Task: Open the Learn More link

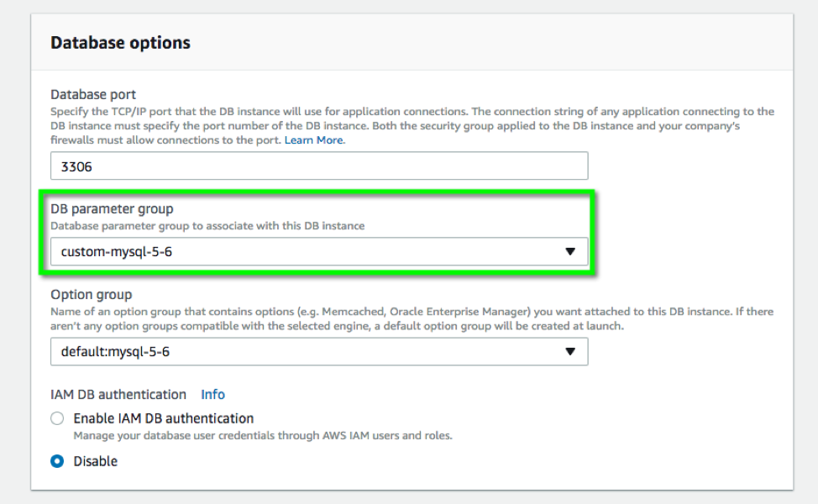Action: point(314,140)
